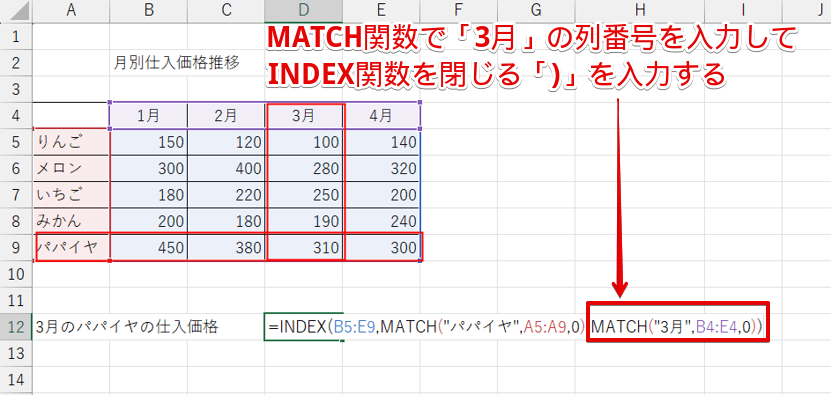Screen dimensions: 834x403
Task: Click りんご 3月 value 100
Action: 304,142
